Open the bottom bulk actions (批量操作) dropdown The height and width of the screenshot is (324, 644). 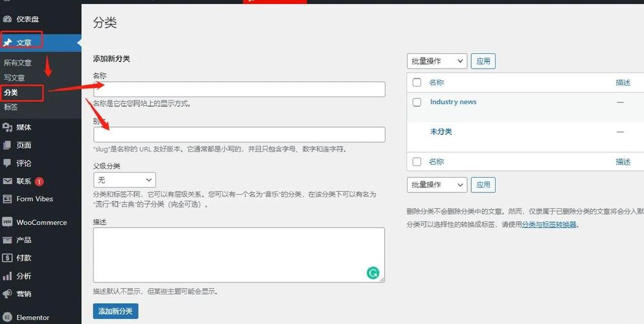[437, 185]
